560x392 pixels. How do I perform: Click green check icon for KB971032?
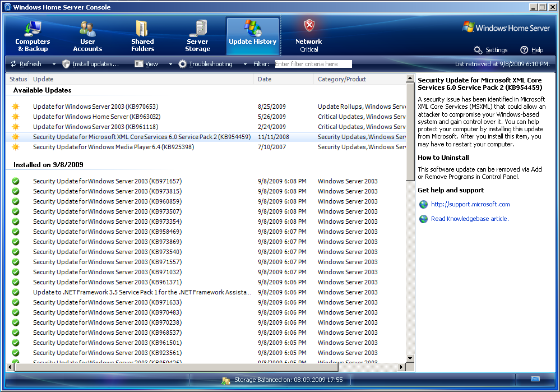(15, 272)
